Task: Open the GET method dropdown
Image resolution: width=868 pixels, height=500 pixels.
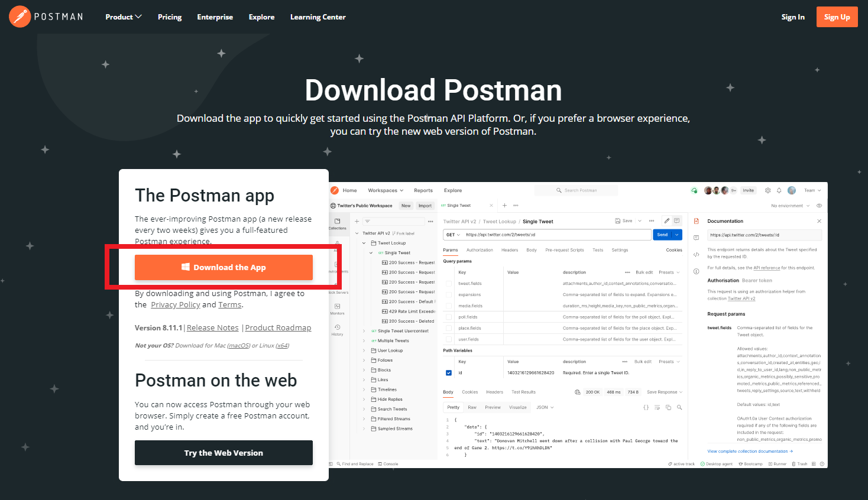Action: pos(452,235)
